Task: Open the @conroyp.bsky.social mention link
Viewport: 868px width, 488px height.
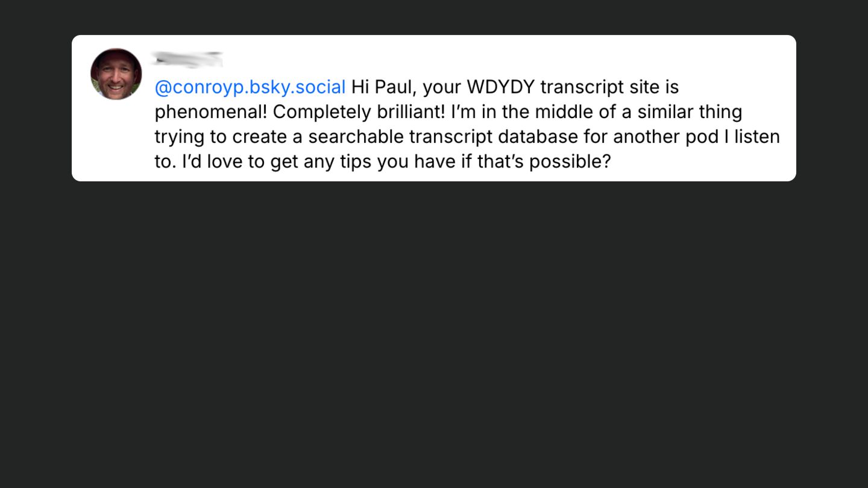Action: tap(250, 87)
